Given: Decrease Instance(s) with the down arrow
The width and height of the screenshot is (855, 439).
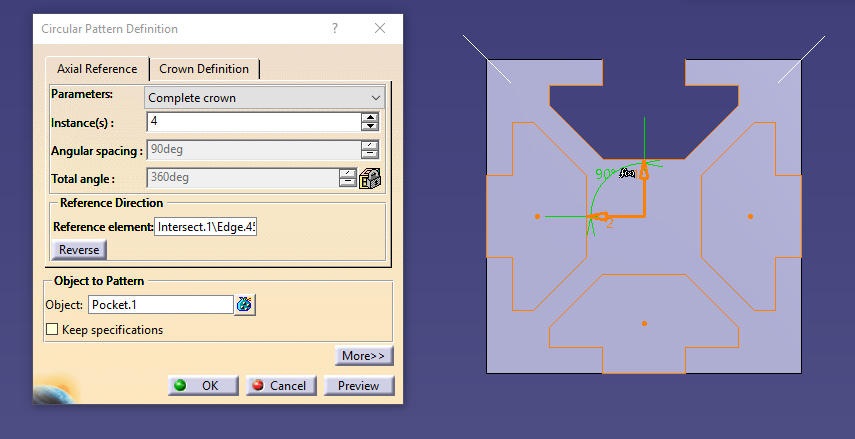Looking at the screenshot, I should coord(370,126).
